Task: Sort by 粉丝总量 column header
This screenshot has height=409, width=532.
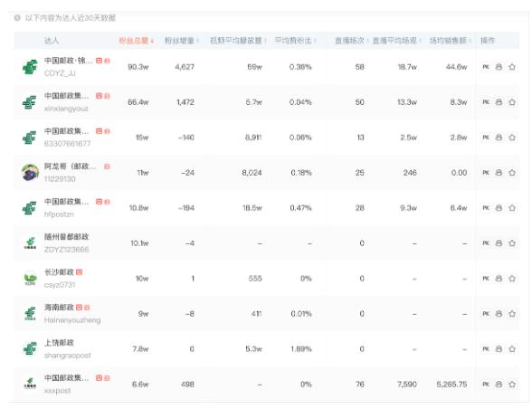Action: 136,41
